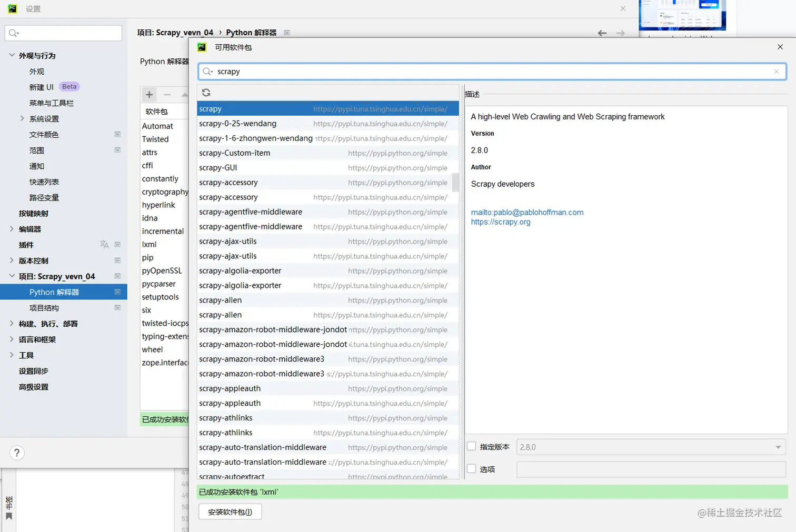Open 菜单与工具栏 settings
The image size is (796, 532).
click(52, 103)
